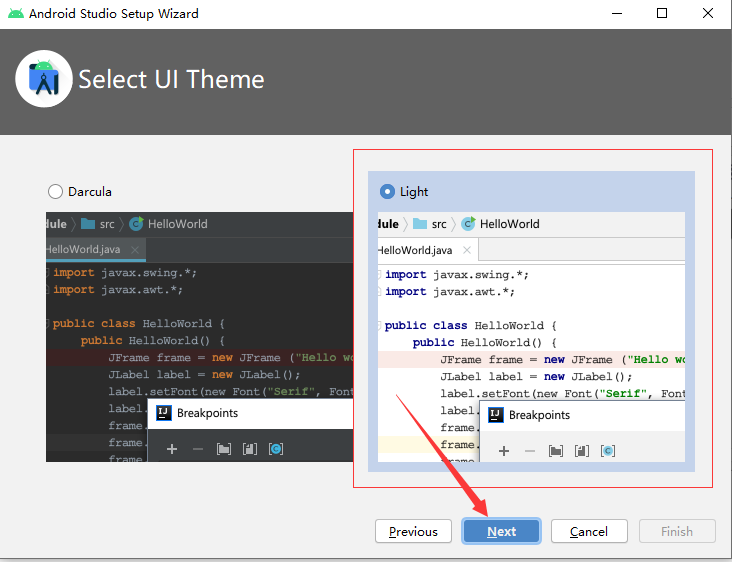Click Breakpoints title in Light preview
This screenshot has width=732, height=562.
coord(539,415)
